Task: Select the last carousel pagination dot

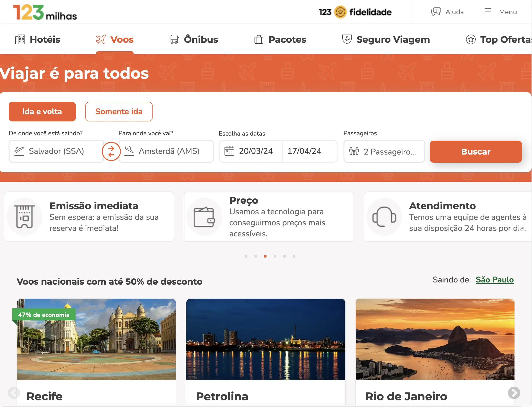Action: [x=294, y=256]
